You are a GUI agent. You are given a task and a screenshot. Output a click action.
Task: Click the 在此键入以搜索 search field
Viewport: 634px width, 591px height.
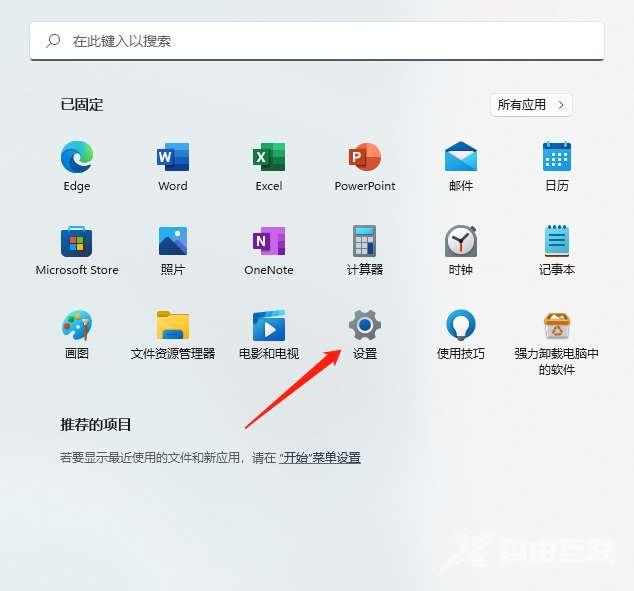tap(317, 41)
